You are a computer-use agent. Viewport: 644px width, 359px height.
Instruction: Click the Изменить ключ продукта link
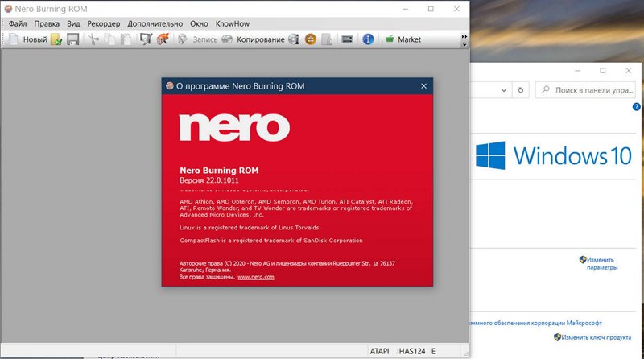[596, 337]
